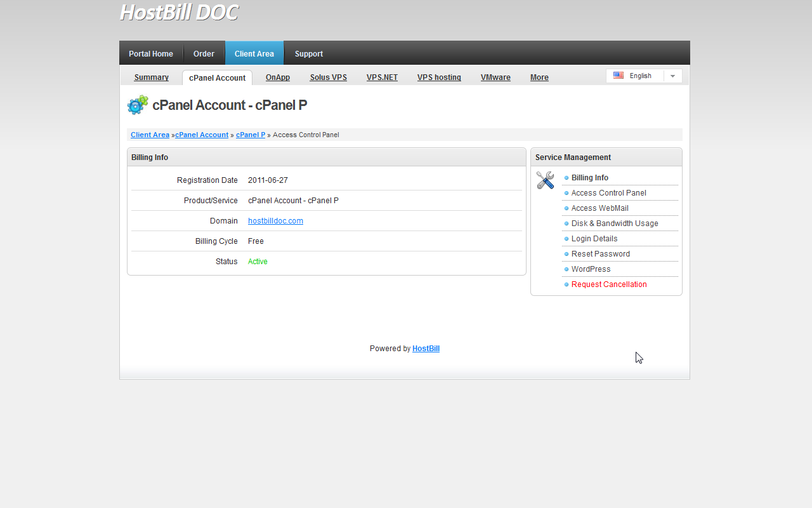Click the Billing Info panel header
The height and width of the screenshot is (508, 812).
327,157
